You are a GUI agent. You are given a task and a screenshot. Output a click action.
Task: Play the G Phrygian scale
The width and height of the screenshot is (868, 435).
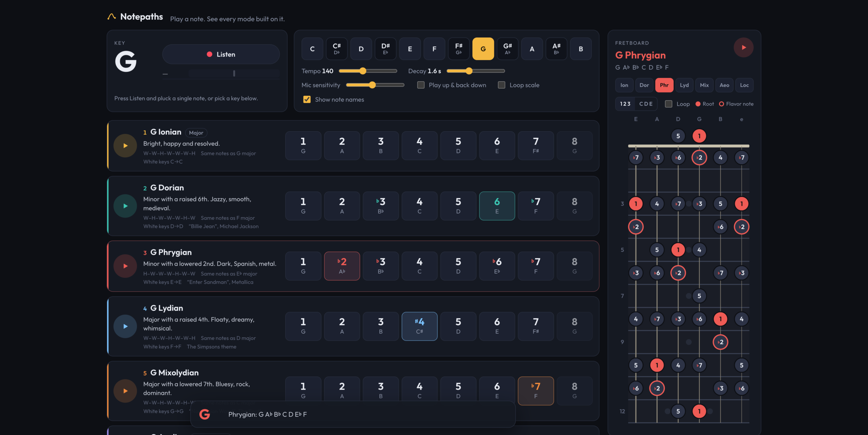coord(125,266)
